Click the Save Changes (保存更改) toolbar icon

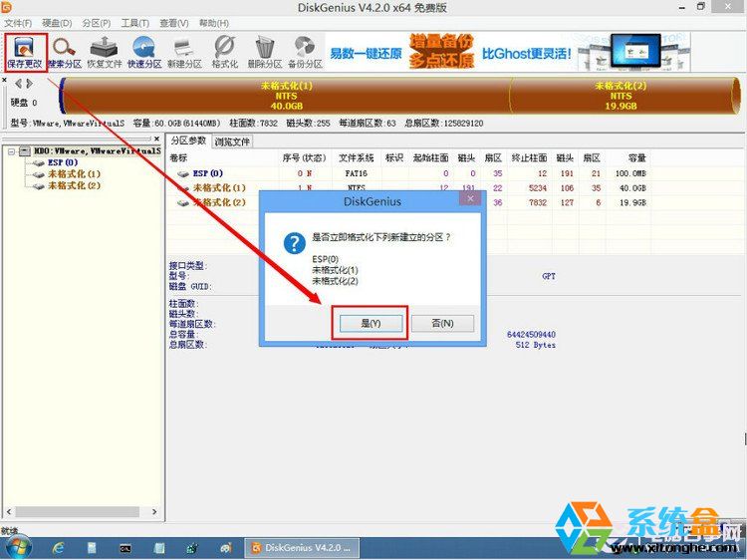[x=25, y=52]
